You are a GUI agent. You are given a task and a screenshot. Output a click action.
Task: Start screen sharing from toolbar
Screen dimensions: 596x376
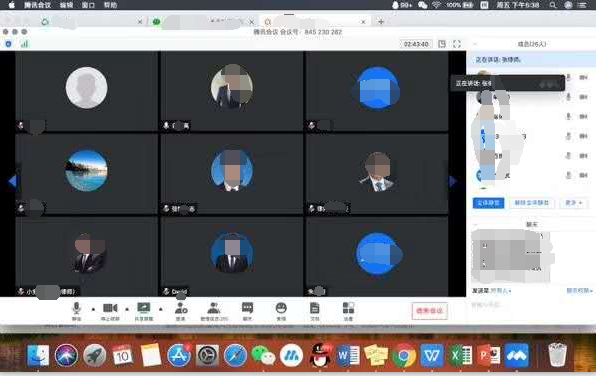click(144, 308)
